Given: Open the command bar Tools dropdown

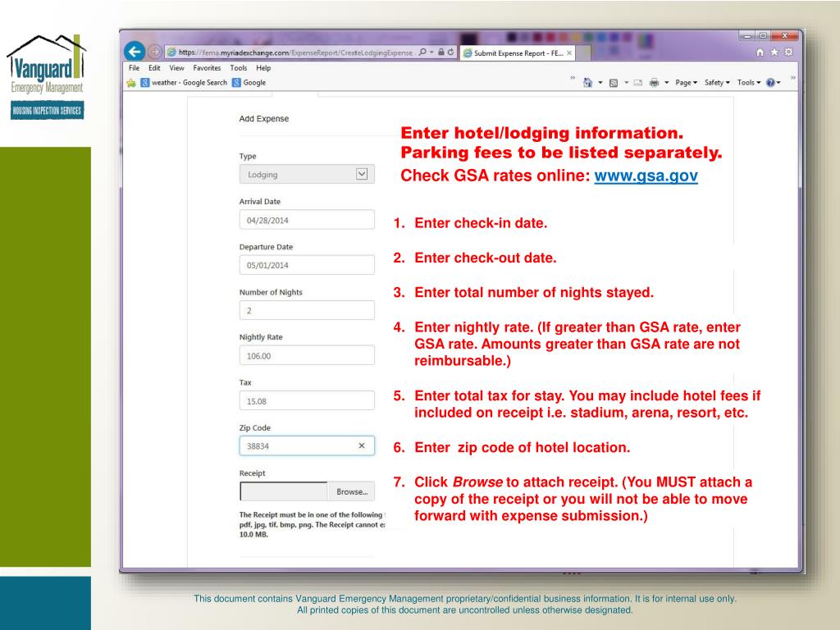Looking at the screenshot, I should [x=749, y=83].
